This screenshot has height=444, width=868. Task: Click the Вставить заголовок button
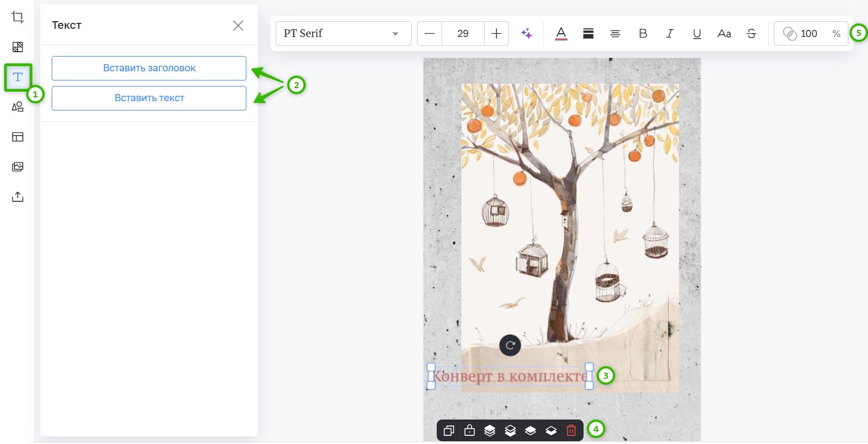(x=149, y=68)
